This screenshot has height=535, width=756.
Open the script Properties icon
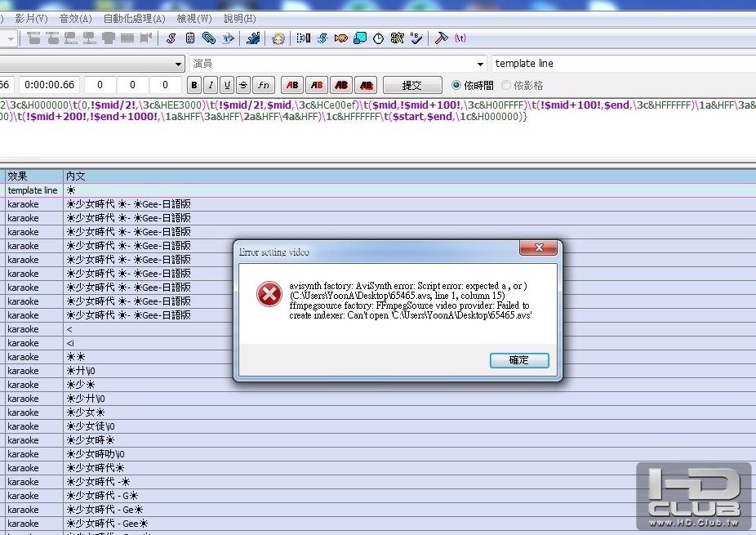pos(190,38)
